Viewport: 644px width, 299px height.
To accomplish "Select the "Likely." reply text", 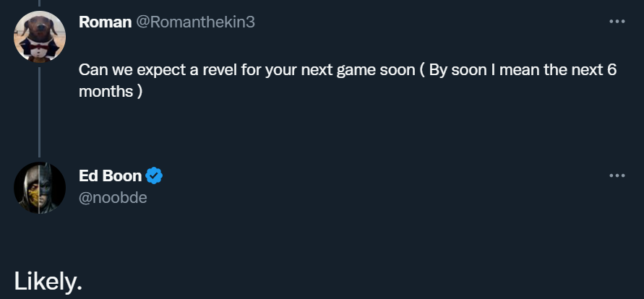I will pos(48,282).
